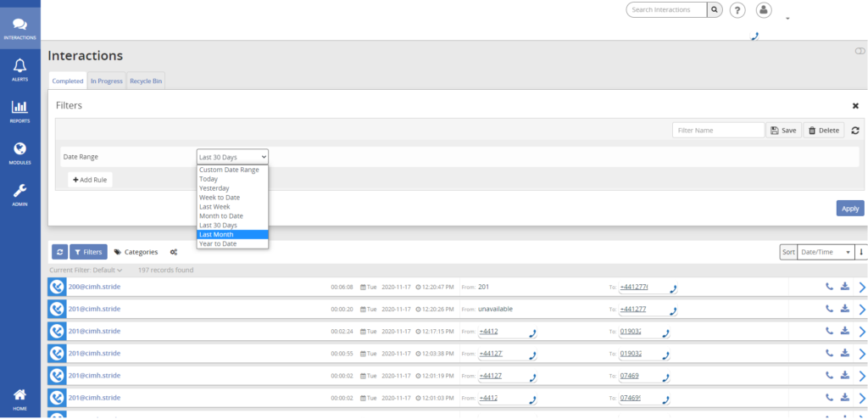Open the gear settings icon beside Categories
This screenshot has height=419, width=868.
tap(173, 252)
